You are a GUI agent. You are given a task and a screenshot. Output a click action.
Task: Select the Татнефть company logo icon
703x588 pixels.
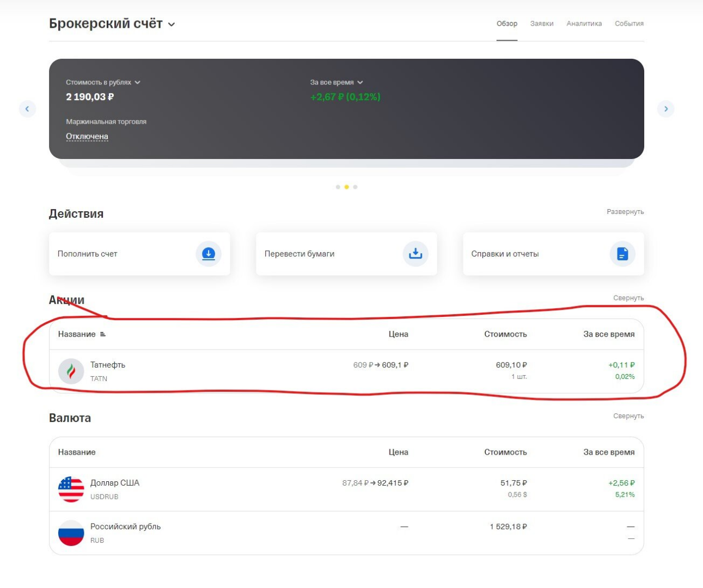point(71,370)
